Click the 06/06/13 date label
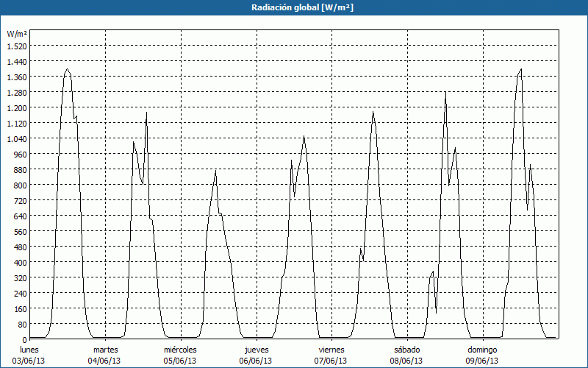 pos(256,361)
